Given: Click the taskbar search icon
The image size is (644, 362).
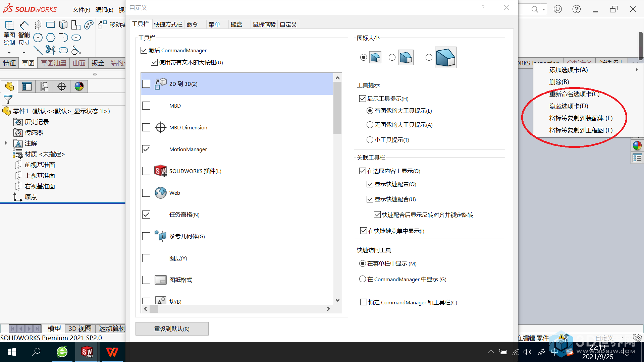Looking at the screenshot, I should pos(36,352).
